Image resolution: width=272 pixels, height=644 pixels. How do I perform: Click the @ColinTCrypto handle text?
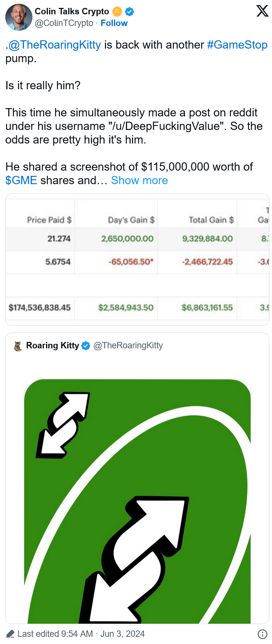tap(64, 23)
